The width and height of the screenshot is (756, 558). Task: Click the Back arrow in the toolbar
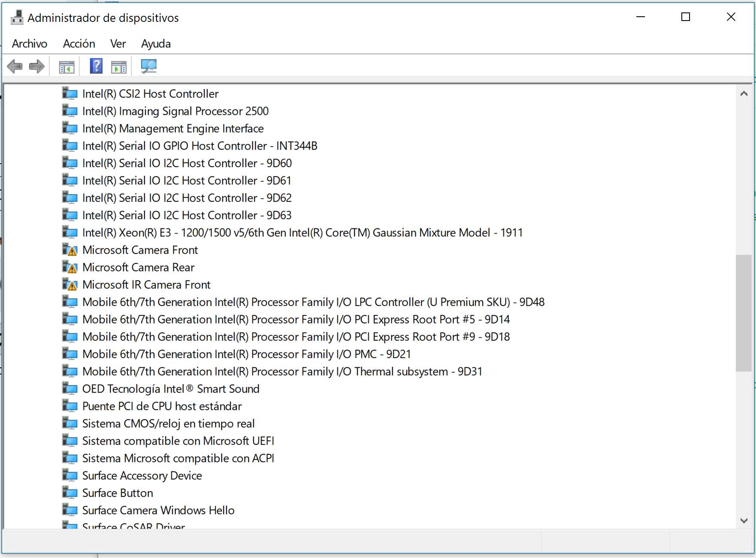pos(15,66)
